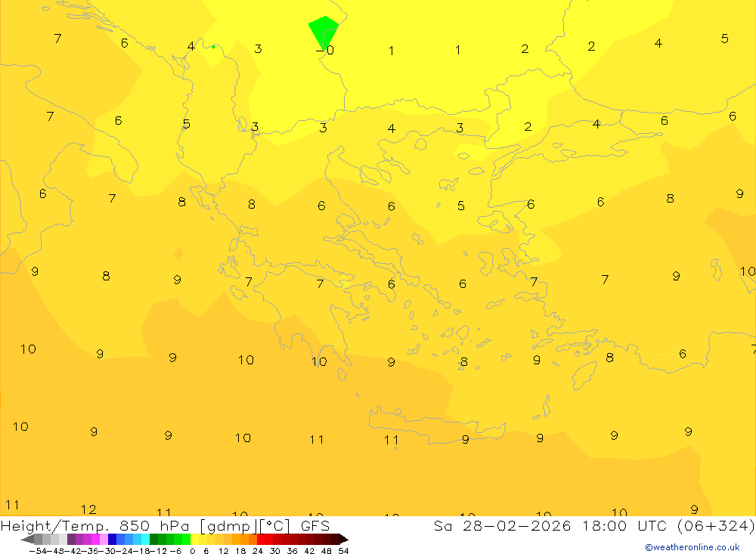The image size is (756, 554).
Task: Pick the bright red swatch above 24
Action: pyautogui.click(x=261, y=539)
